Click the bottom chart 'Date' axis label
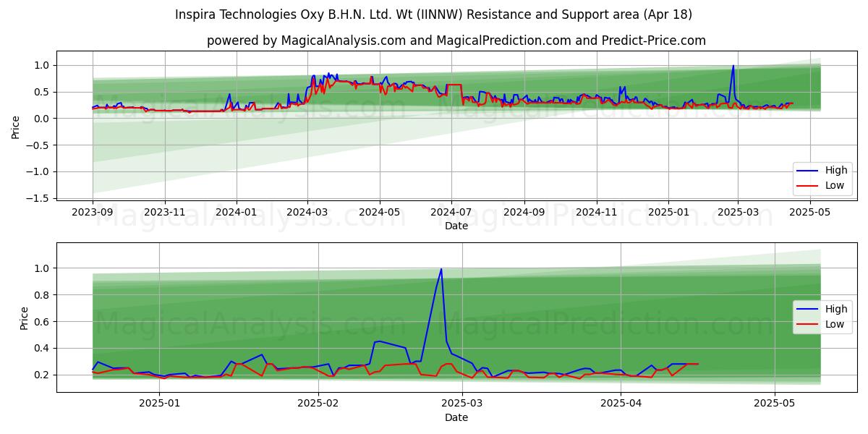Screen dimensions: 868x434 456,417
